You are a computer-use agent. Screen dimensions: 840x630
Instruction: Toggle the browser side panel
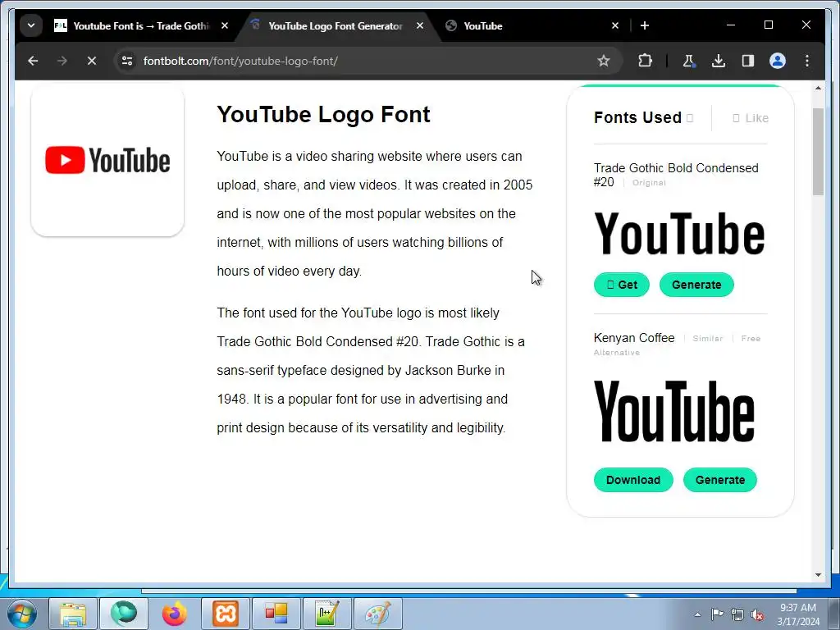(748, 61)
